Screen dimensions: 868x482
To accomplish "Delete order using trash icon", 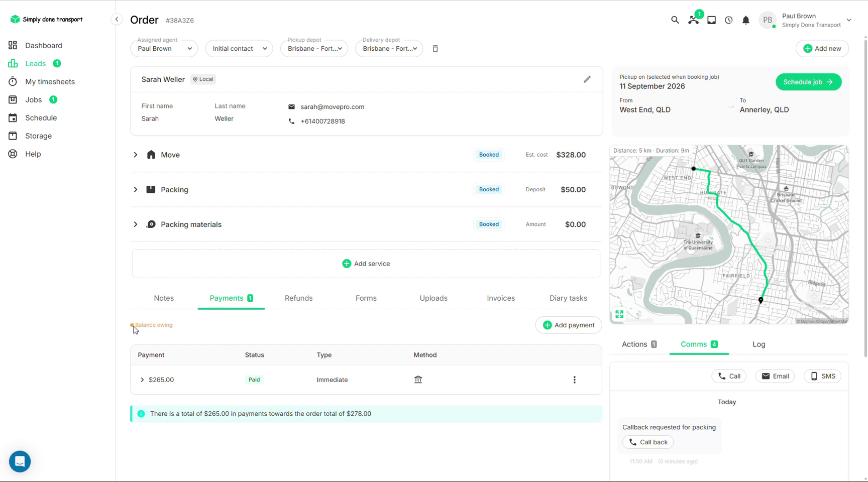I will coord(436,49).
